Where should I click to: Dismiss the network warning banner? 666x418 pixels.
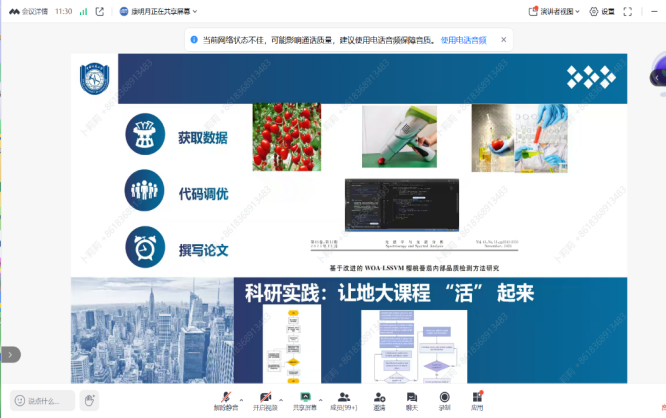503,40
